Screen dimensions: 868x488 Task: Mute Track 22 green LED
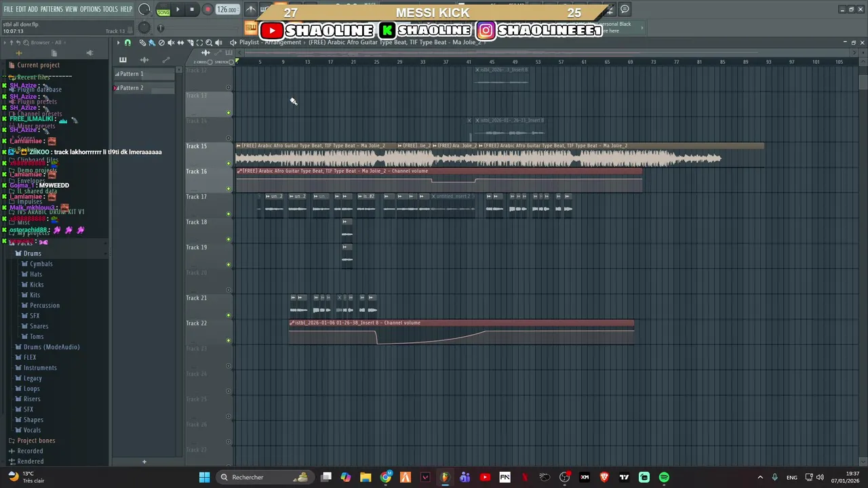229,340
